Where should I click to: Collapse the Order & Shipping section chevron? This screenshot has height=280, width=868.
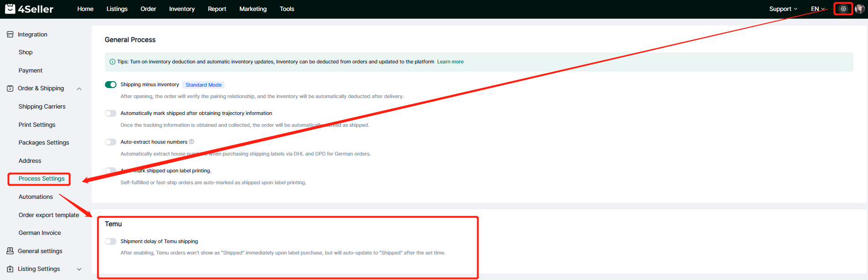[79, 88]
